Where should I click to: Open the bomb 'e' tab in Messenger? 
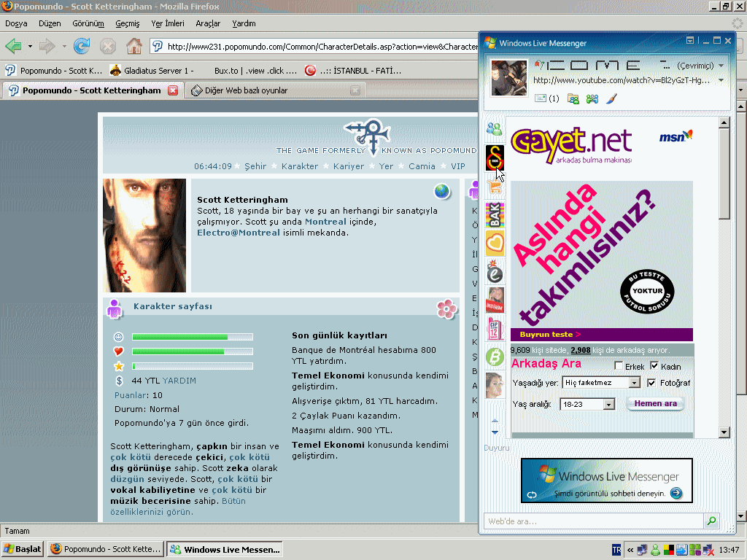495,271
